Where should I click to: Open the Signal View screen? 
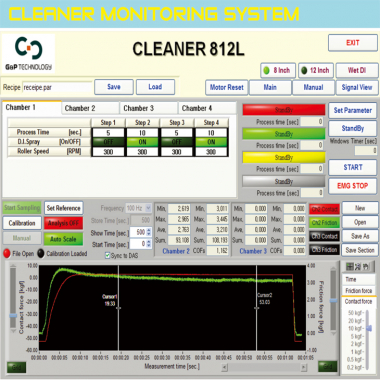coord(357,87)
